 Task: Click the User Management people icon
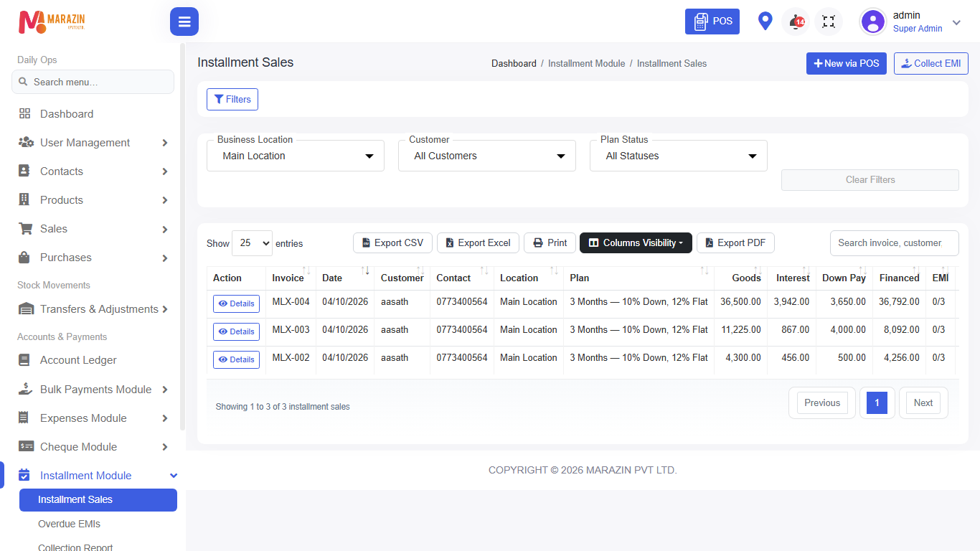click(x=26, y=143)
